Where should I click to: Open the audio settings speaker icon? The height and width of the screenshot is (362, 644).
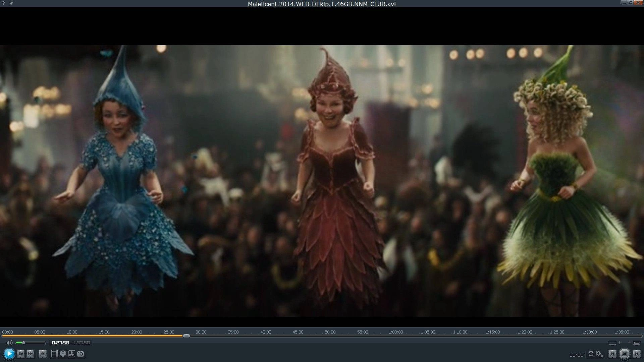(63, 354)
